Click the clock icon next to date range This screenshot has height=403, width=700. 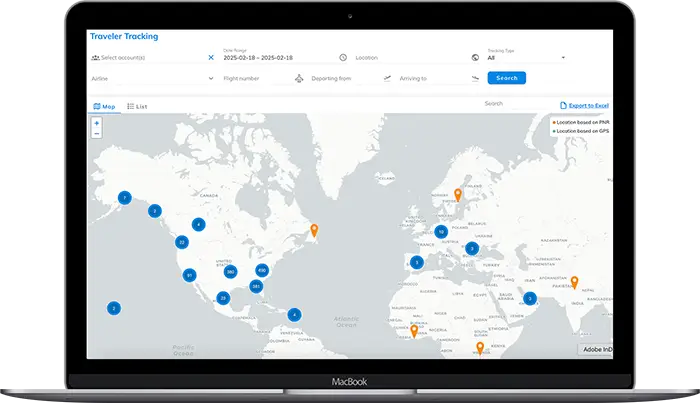[343, 58]
